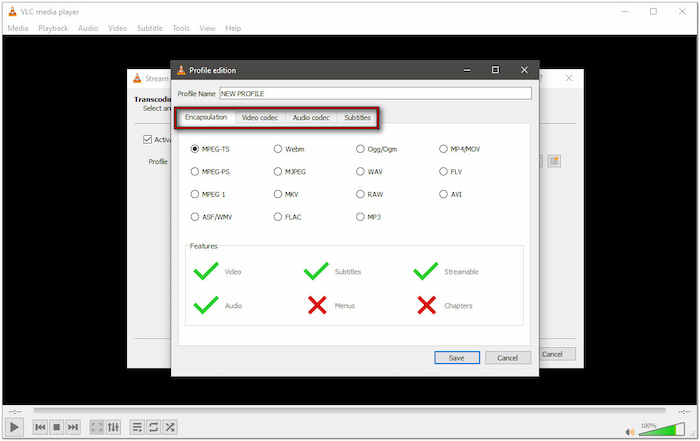
Task: Switch to Audio codec tab
Action: 311,118
